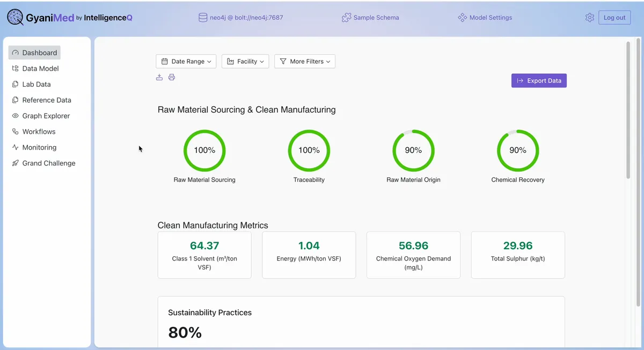Viewport: 644px width, 350px height.
Task: Click the Data Model sidebar icon
Action: click(x=15, y=69)
